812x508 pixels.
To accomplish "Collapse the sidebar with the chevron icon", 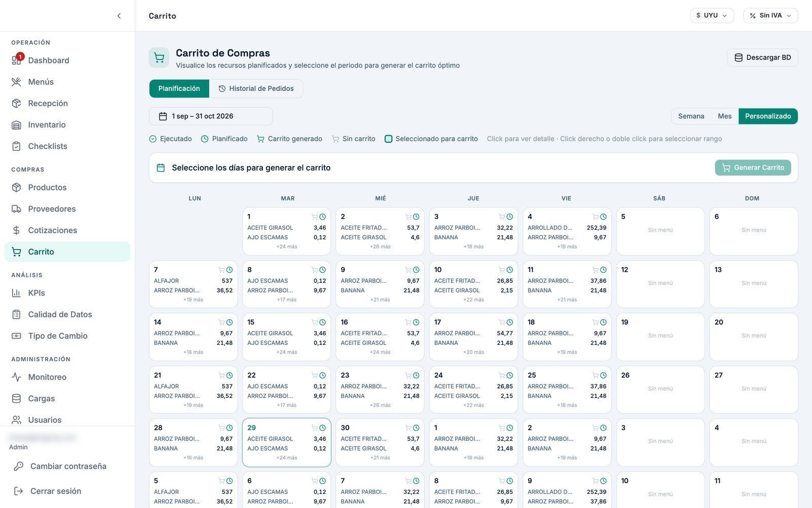I will tap(119, 16).
